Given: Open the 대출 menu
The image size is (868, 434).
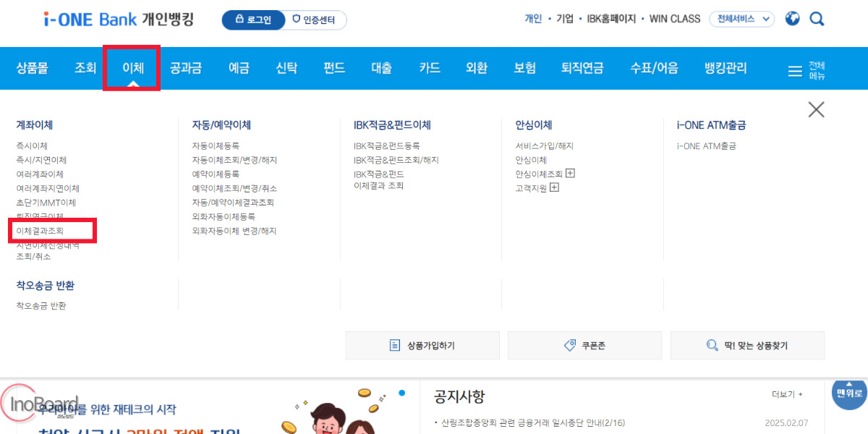Looking at the screenshot, I should pos(382,69).
